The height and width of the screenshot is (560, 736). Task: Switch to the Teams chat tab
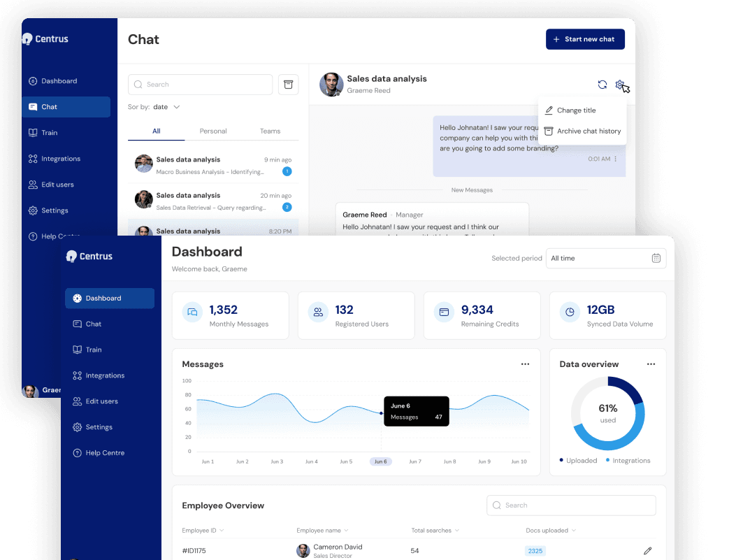click(270, 131)
